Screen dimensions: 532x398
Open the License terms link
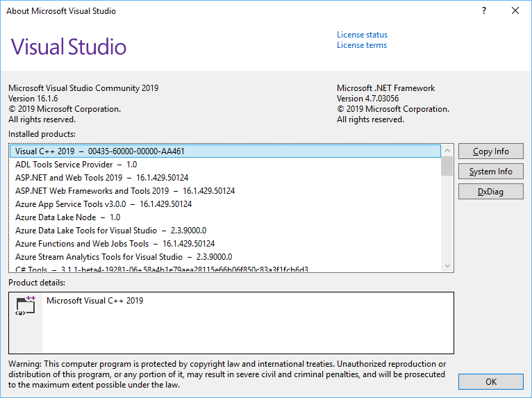coord(362,45)
